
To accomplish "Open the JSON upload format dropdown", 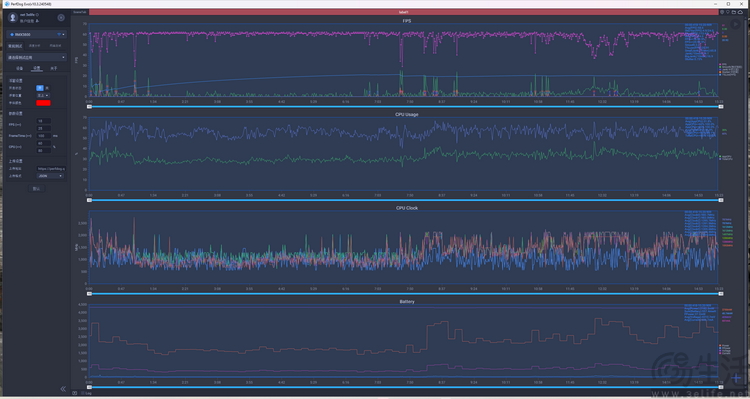I will 50,176.
